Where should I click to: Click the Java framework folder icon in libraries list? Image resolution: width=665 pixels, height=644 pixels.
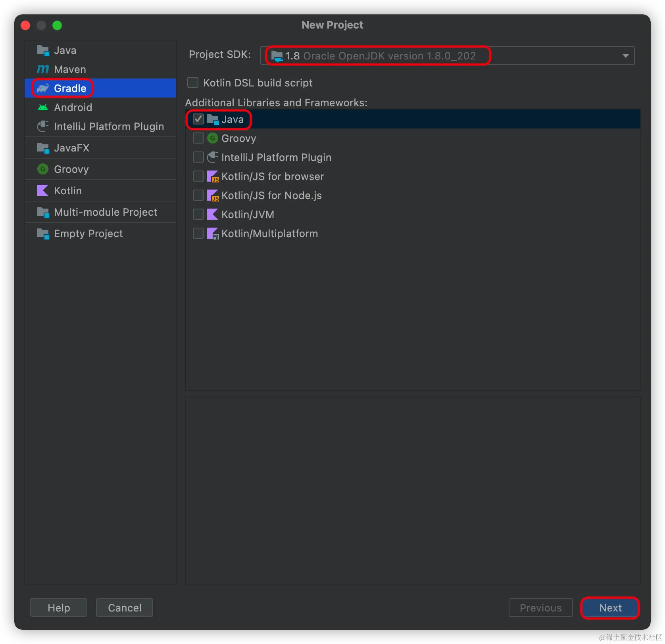pos(213,119)
